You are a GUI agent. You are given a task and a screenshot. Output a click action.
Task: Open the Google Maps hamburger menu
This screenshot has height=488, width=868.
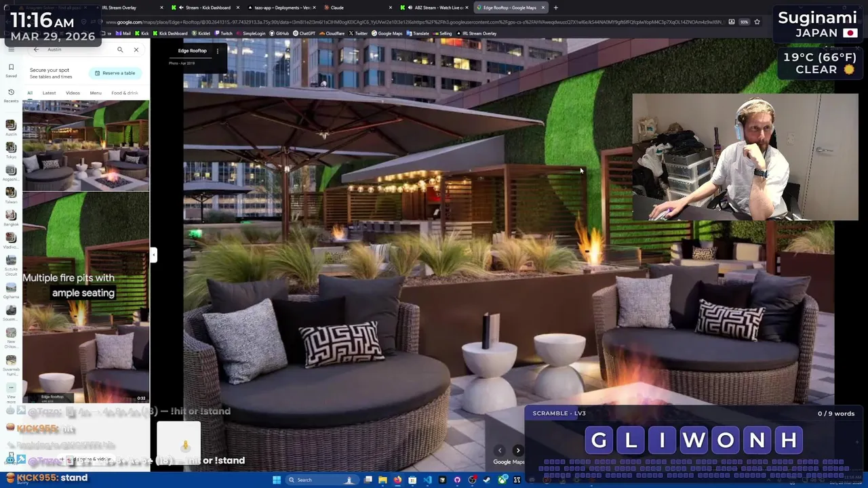coord(11,49)
